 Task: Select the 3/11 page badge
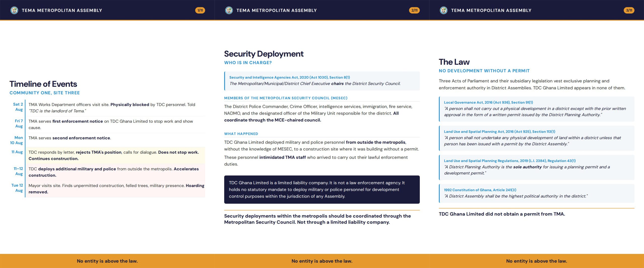629,10
